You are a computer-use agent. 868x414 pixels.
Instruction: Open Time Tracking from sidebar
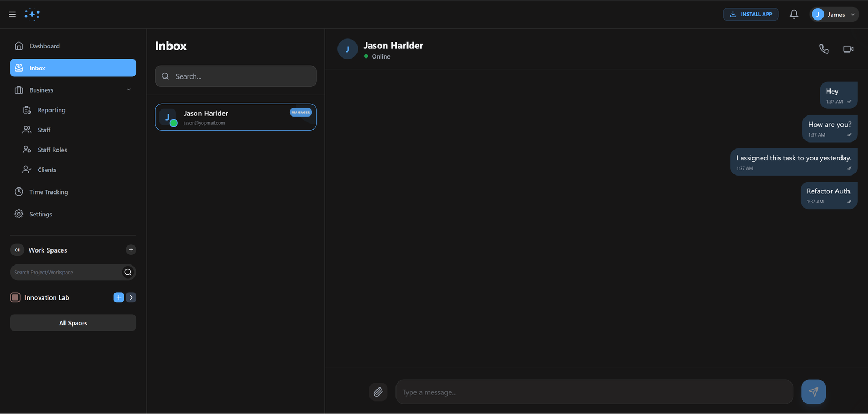tap(48, 192)
